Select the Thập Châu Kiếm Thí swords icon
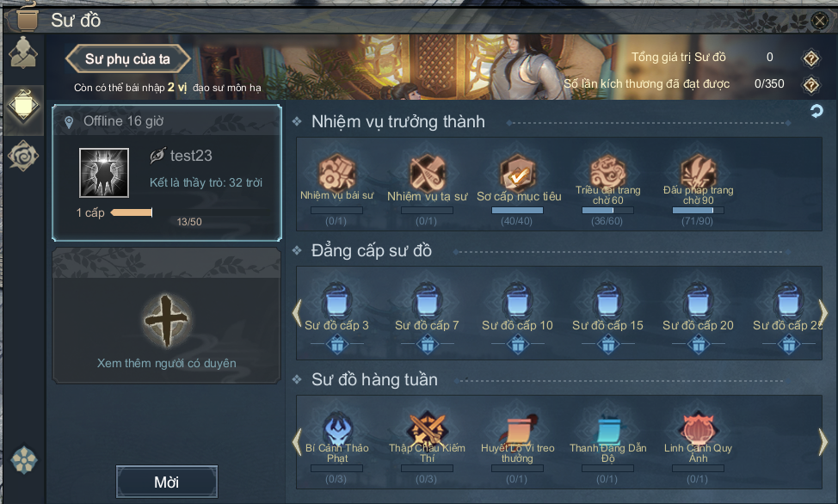This screenshot has width=838, height=504. click(x=427, y=427)
